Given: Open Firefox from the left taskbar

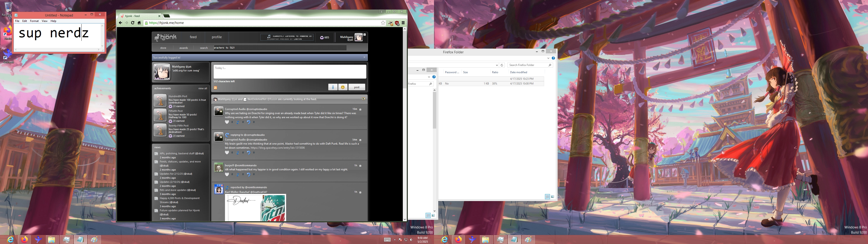Looking at the screenshot, I should tap(25, 240).
